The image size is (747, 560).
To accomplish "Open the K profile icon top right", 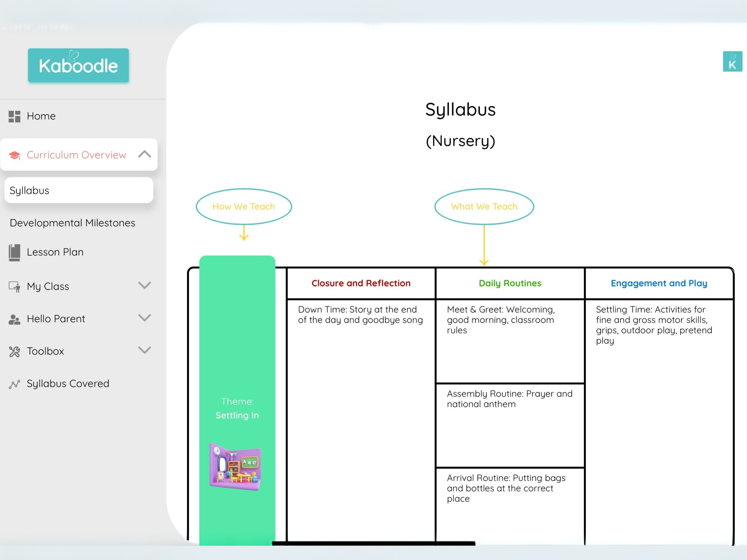I will point(732,62).
